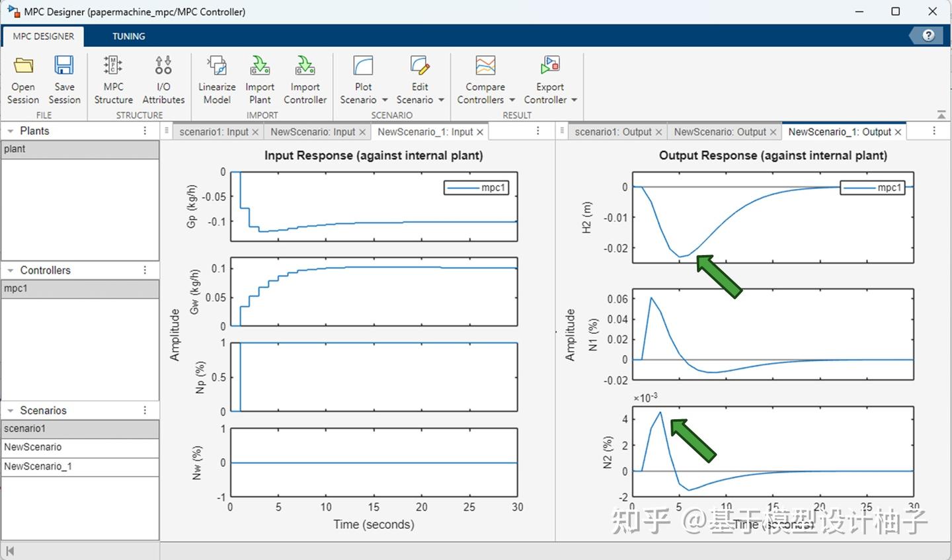The width and height of the screenshot is (952, 560).
Task: Expand the Edit Scenario options arrow
Action: tap(441, 100)
